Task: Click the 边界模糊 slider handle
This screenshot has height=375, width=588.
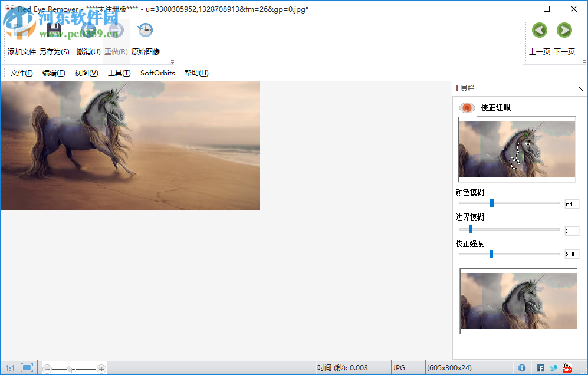Action: tap(470, 229)
